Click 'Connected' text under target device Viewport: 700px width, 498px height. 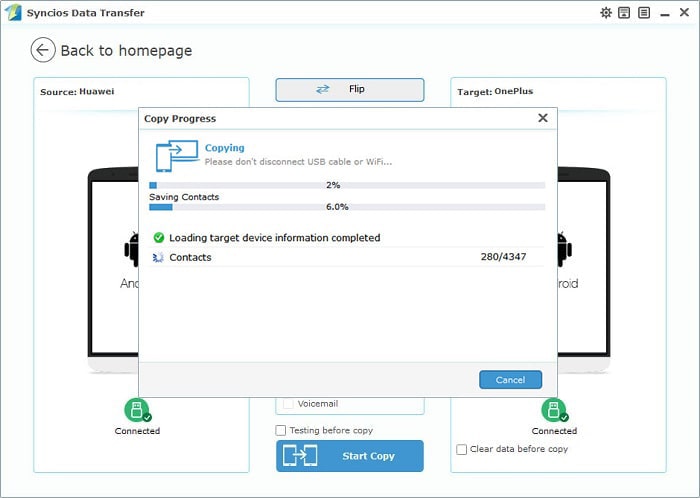pyautogui.click(x=554, y=431)
